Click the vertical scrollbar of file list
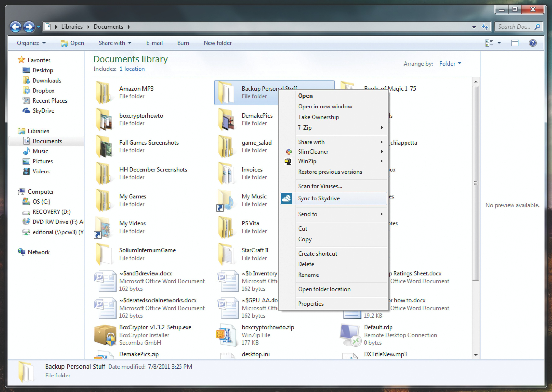552x392 pixels. tap(475, 183)
